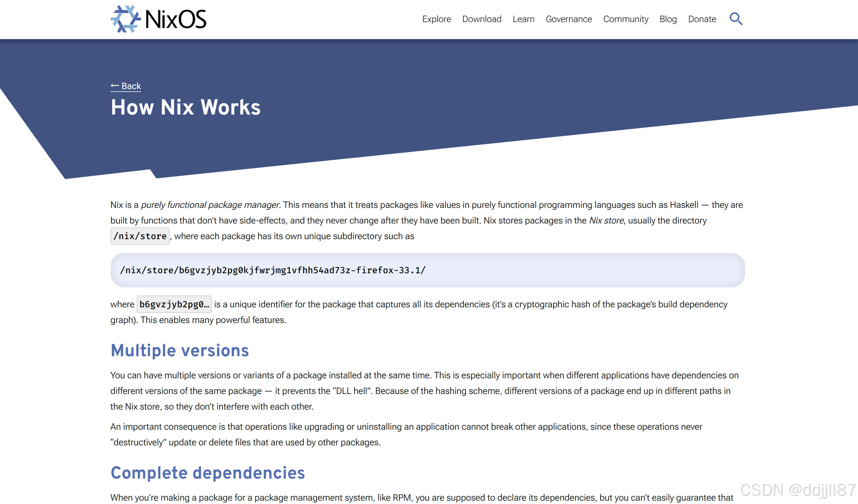Visit the Blog from the header
The width and height of the screenshot is (858, 504).
pyautogui.click(x=668, y=19)
